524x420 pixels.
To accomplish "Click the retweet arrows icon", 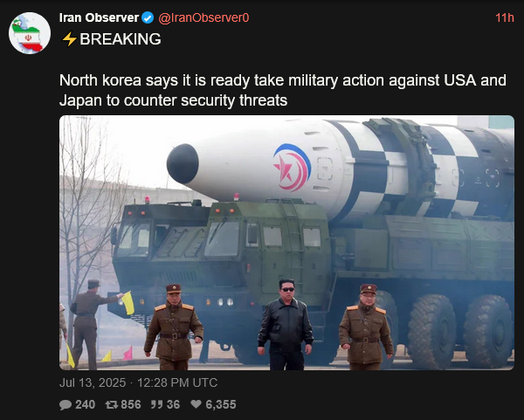I will [112, 404].
